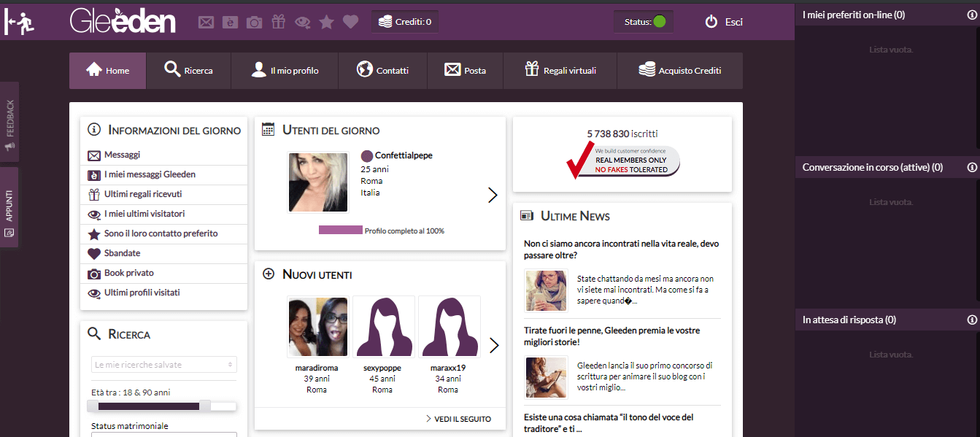The image size is (980, 437).
Task: Click info icon beside I miei preferiti on-line
Action: click(972, 15)
